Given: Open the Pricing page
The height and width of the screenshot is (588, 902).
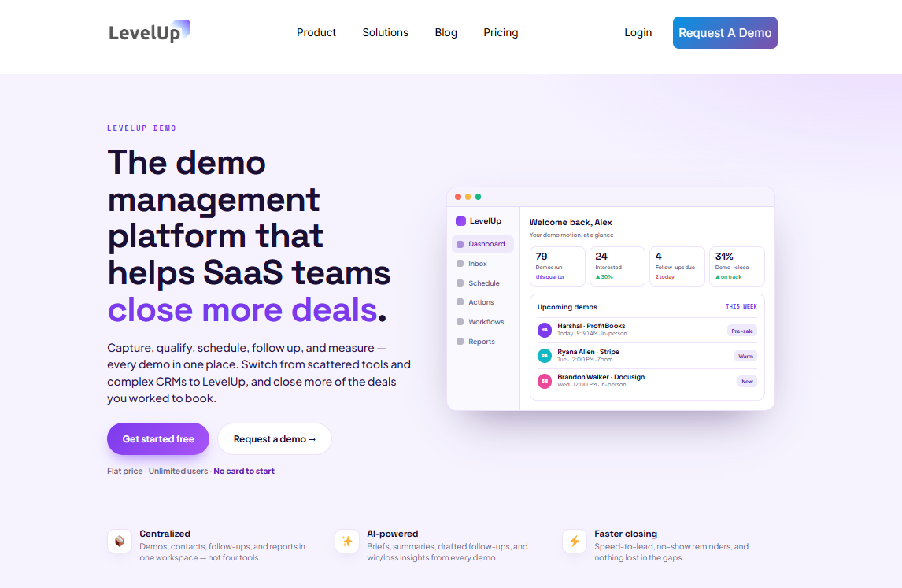Looking at the screenshot, I should tap(501, 33).
